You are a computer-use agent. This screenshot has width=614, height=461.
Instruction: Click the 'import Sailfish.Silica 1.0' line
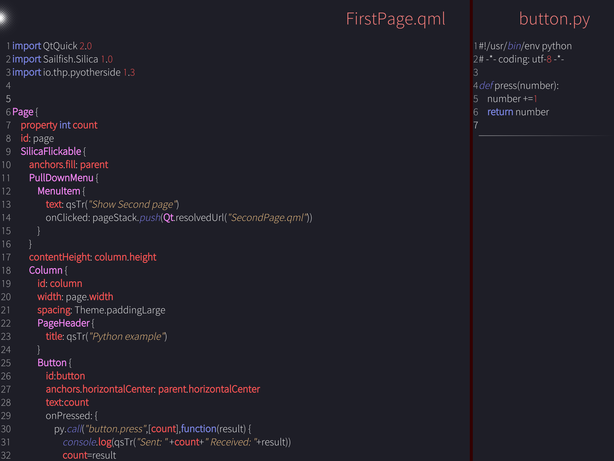(x=63, y=59)
